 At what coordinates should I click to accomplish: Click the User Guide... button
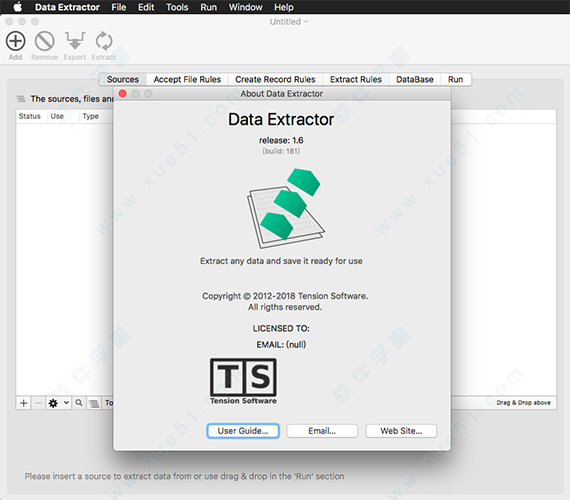[x=243, y=431]
